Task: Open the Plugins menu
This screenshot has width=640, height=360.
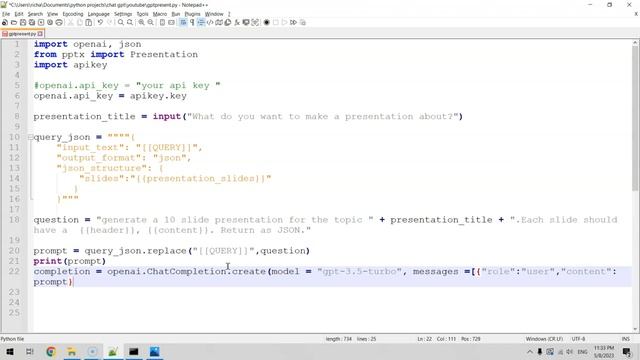Action: click(x=192, y=14)
